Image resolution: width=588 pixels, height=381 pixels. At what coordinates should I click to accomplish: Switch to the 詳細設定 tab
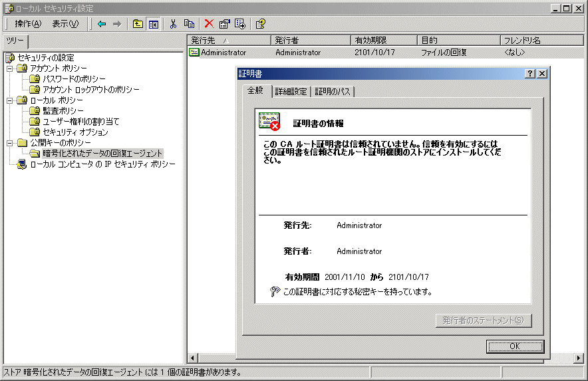click(x=291, y=92)
